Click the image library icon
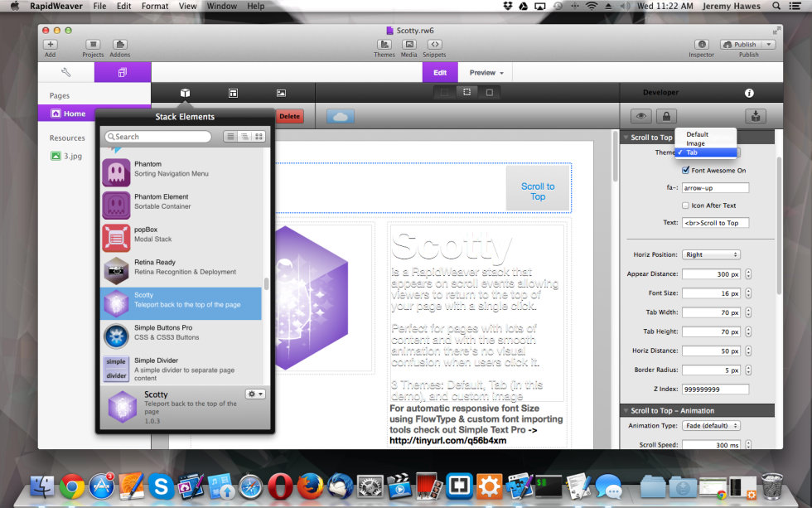 (x=281, y=93)
